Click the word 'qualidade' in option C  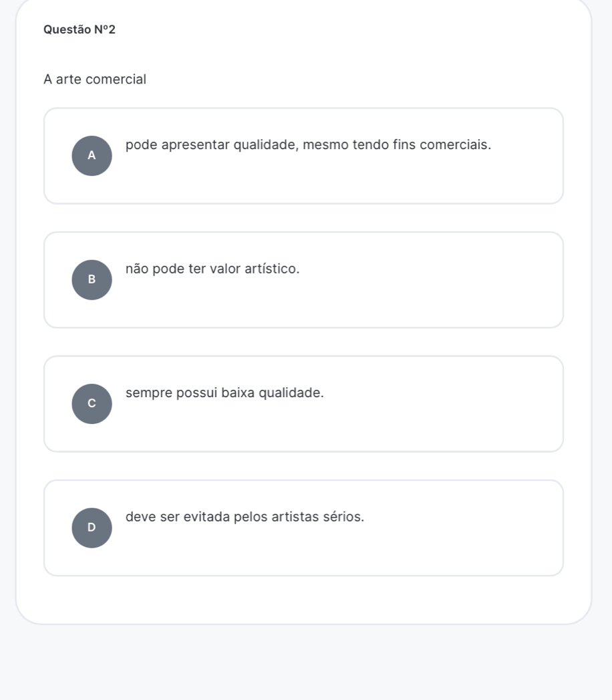pos(290,392)
